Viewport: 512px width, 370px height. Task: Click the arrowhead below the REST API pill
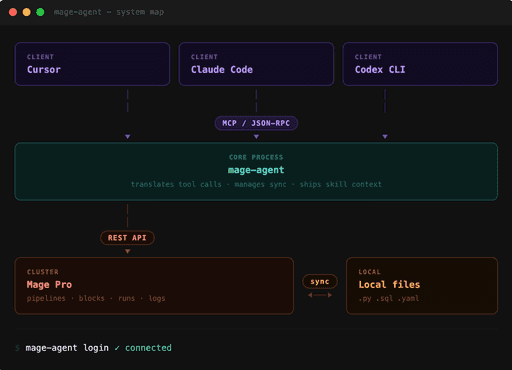128,251
